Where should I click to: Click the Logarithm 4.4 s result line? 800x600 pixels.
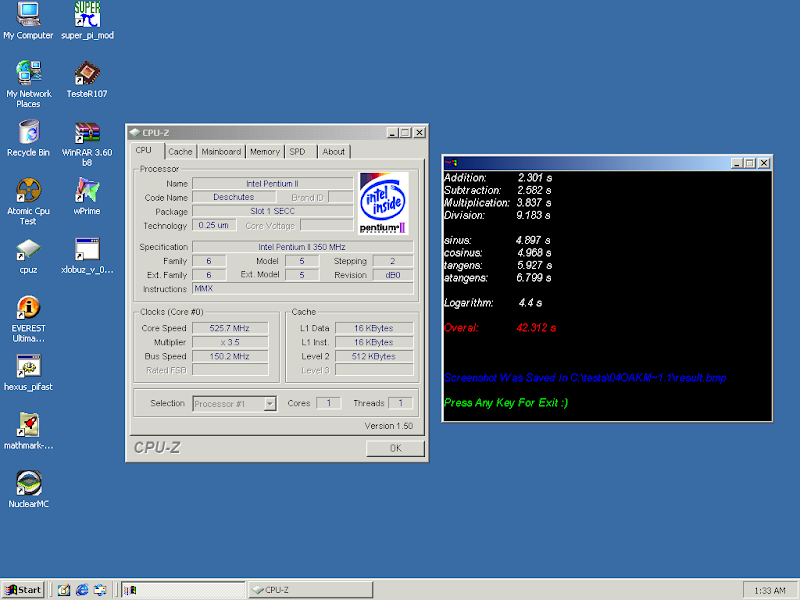pos(493,303)
